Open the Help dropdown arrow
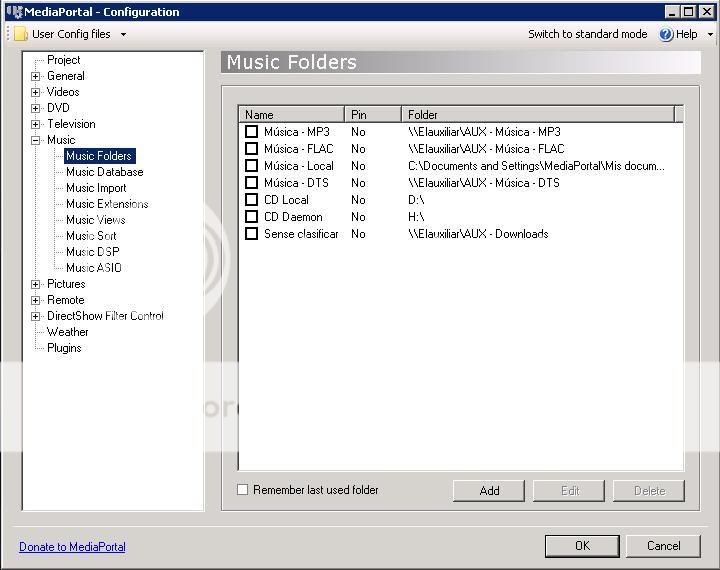 click(710, 34)
